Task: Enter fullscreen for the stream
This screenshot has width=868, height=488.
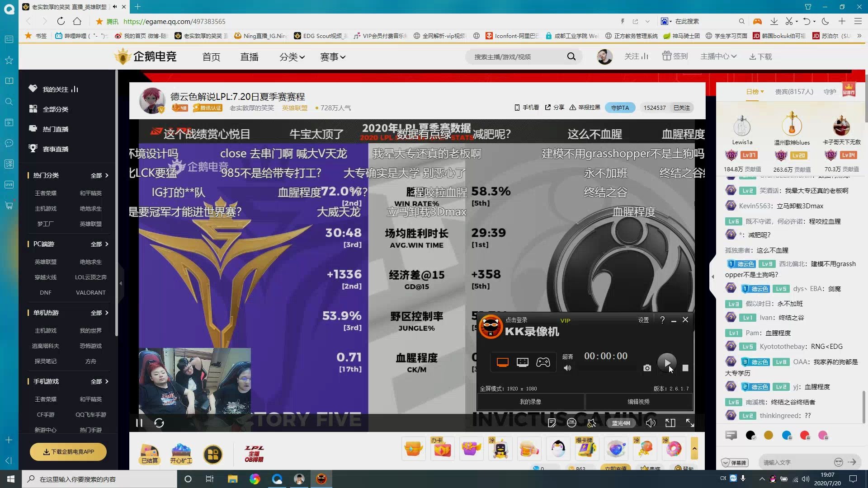Action: coord(690,423)
